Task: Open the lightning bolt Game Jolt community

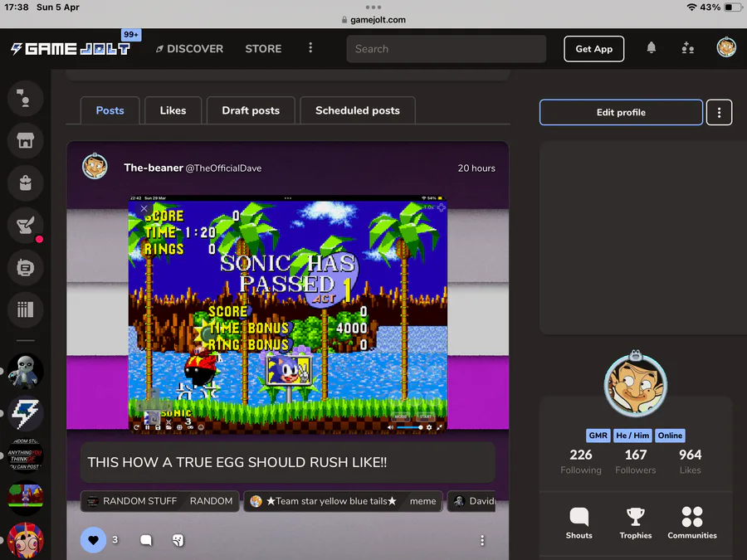Action: click(25, 413)
